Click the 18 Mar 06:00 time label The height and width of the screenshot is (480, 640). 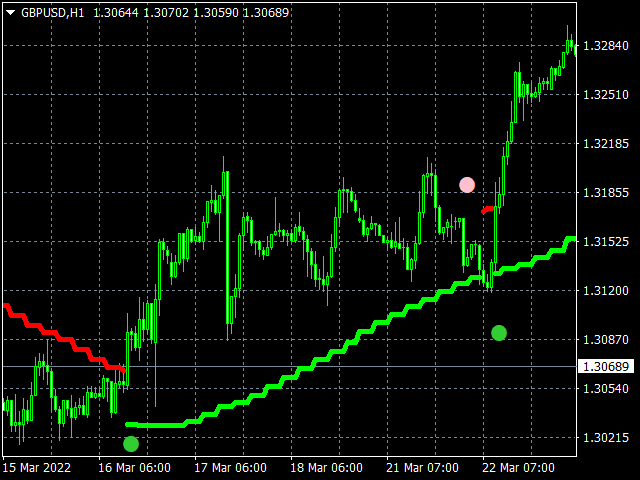[326, 467]
